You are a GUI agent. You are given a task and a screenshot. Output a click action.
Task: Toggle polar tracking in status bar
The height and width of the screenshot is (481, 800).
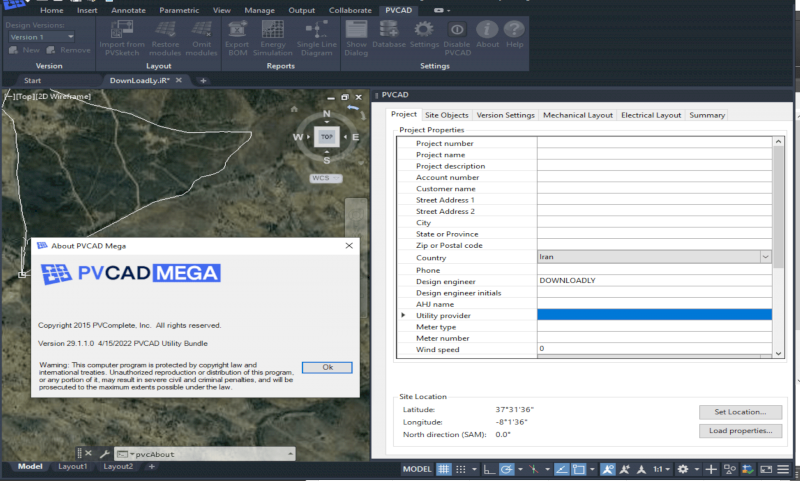(x=507, y=469)
